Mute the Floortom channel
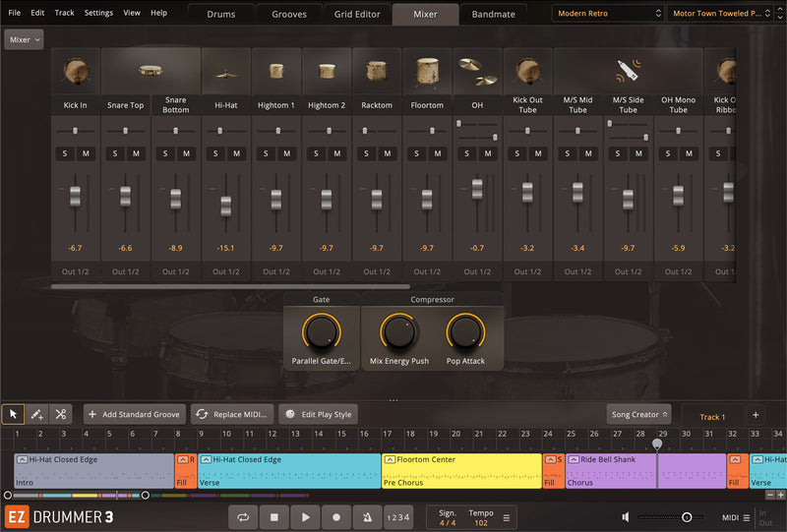787x532 pixels. point(437,153)
